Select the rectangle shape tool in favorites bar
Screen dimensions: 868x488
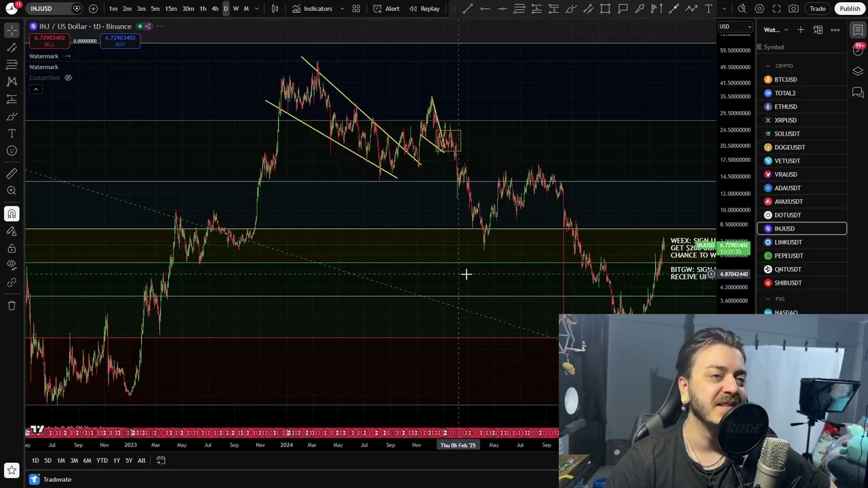605,9
